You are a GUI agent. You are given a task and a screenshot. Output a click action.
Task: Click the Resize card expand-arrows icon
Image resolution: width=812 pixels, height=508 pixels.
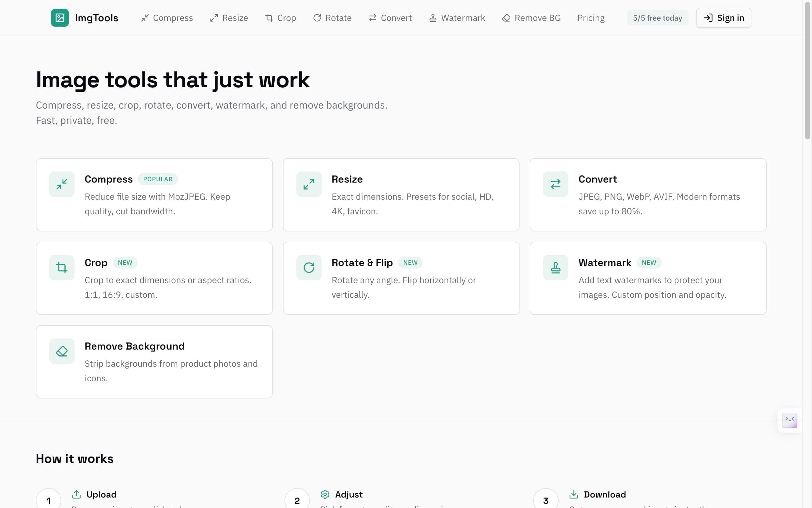tap(309, 184)
